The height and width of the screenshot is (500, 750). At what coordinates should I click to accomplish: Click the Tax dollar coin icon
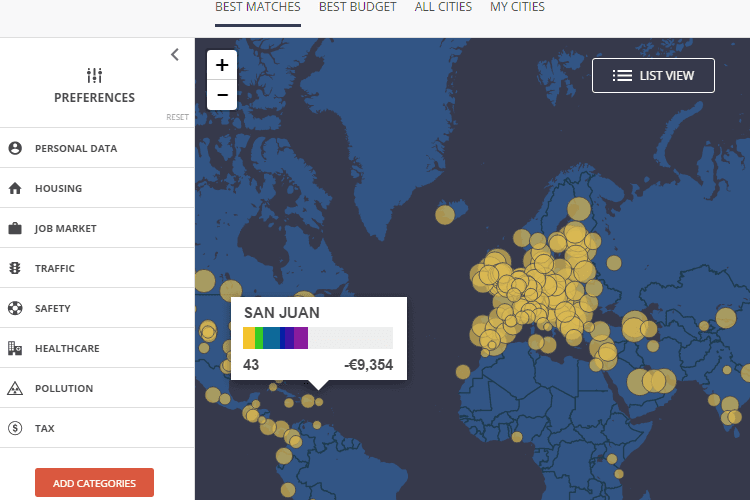pos(15,428)
